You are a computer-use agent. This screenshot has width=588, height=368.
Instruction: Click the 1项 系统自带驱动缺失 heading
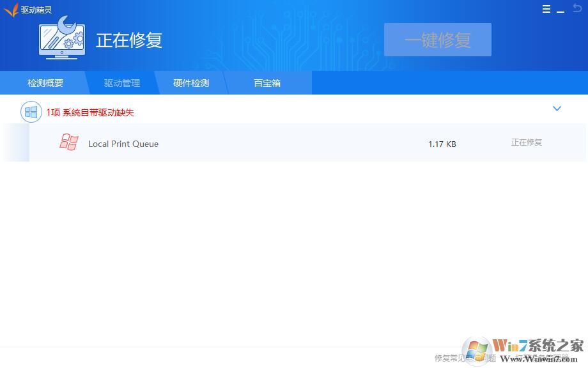90,112
